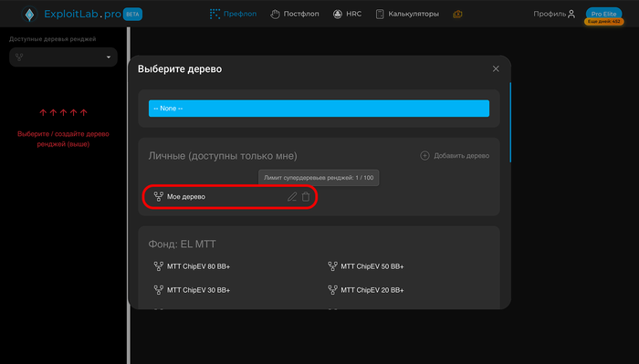Open the available range trees dropdown

[x=63, y=57]
